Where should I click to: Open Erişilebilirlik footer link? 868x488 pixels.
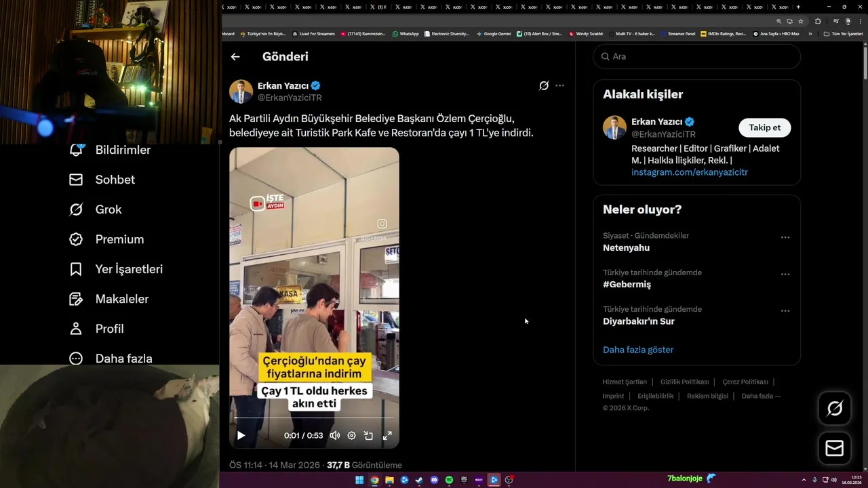click(x=655, y=396)
